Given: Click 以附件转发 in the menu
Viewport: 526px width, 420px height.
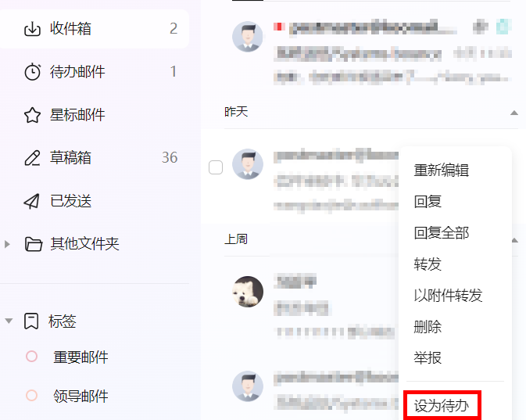Looking at the screenshot, I should pyautogui.click(x=448, y=296).
